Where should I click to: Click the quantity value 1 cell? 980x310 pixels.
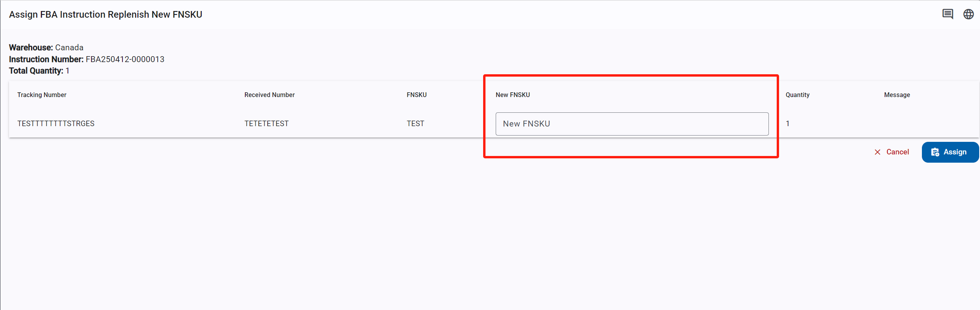click(x=788, y=123)
